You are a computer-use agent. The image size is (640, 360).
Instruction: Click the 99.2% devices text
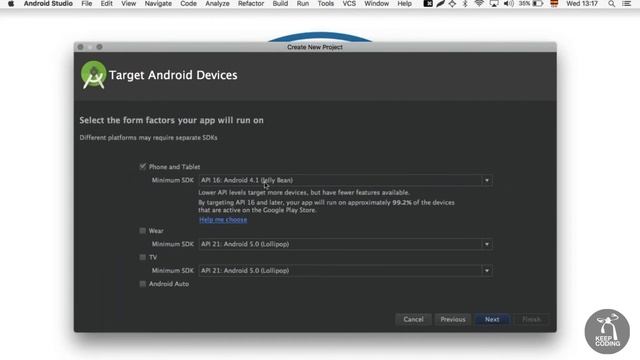point(402,202)
